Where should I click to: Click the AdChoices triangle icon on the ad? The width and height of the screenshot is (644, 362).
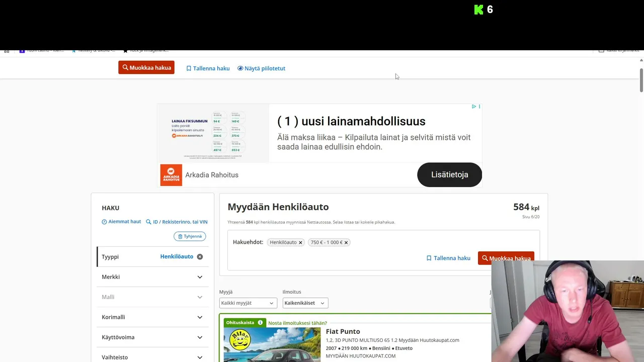click(474, 107)
